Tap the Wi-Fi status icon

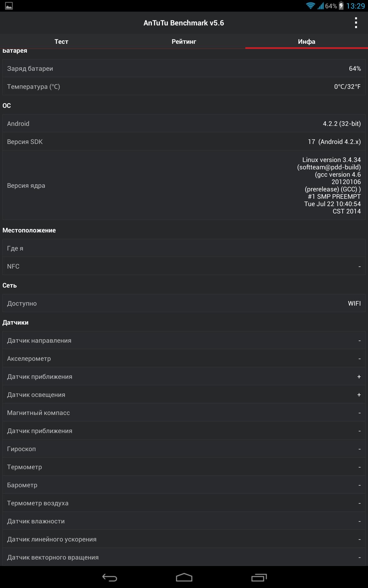click(x=310, y=6)
